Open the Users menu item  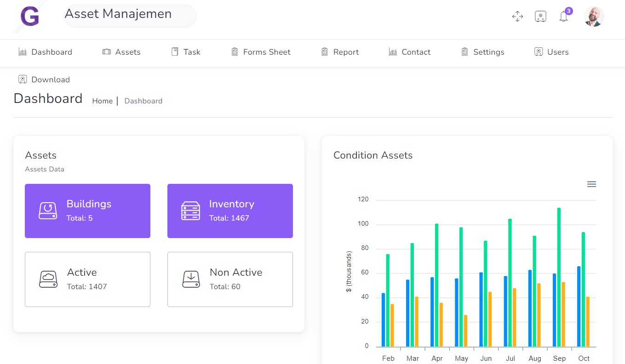coord(551,52)
